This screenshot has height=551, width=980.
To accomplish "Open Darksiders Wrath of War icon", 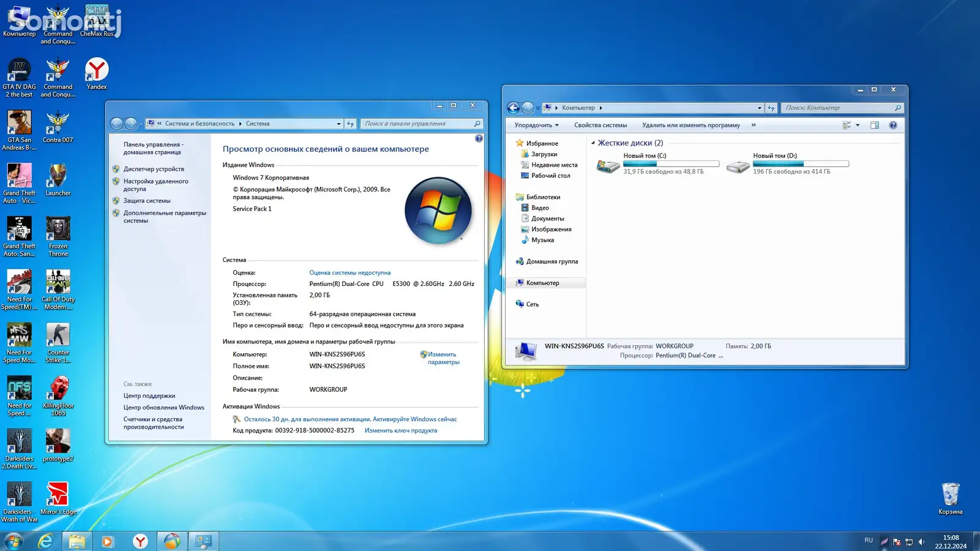I will 19,502.
